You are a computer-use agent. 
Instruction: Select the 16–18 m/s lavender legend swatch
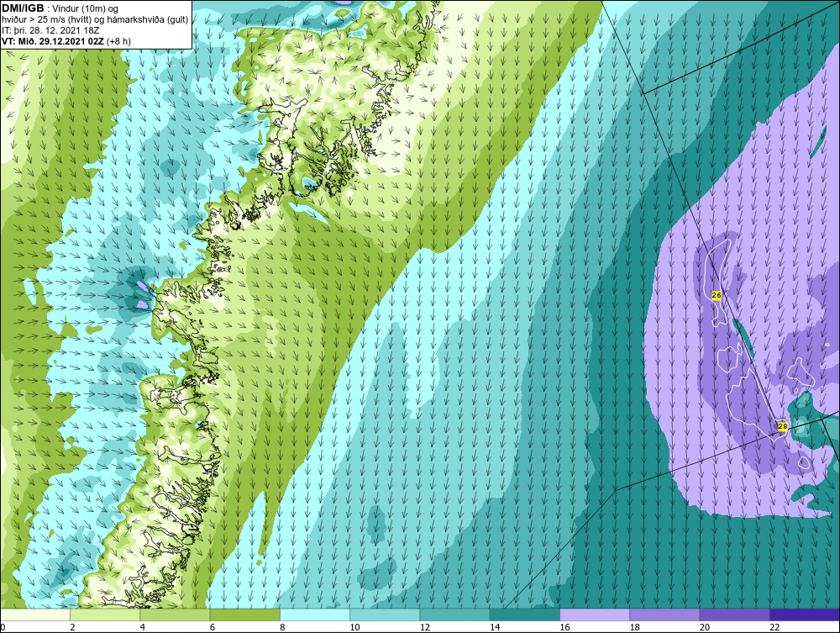coord(595,615)
